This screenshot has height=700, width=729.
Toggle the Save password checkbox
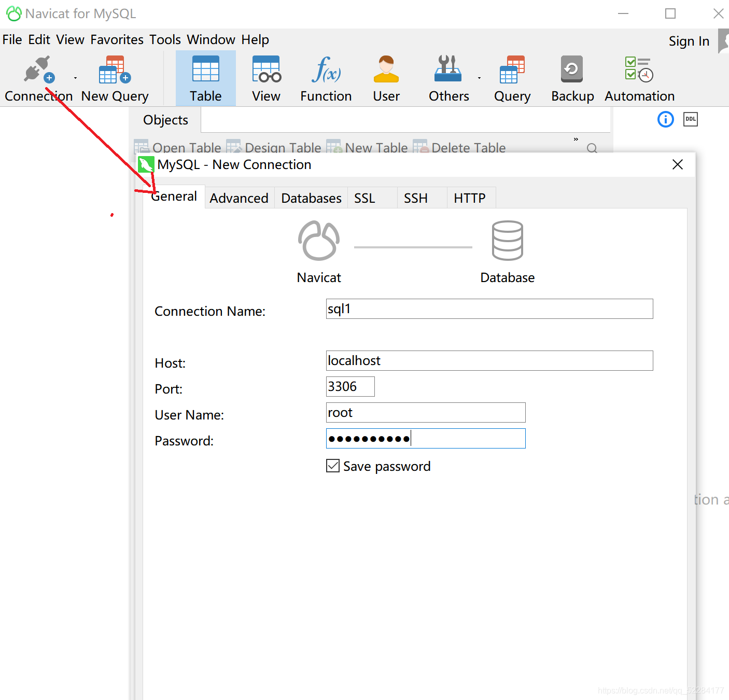333,466
